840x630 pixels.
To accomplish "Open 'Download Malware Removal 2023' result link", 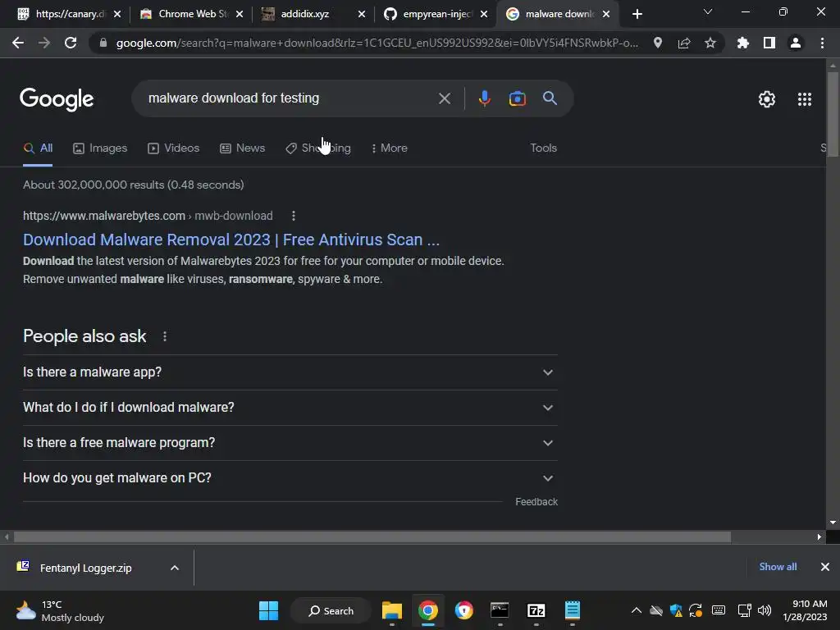I will pos(231,240).
